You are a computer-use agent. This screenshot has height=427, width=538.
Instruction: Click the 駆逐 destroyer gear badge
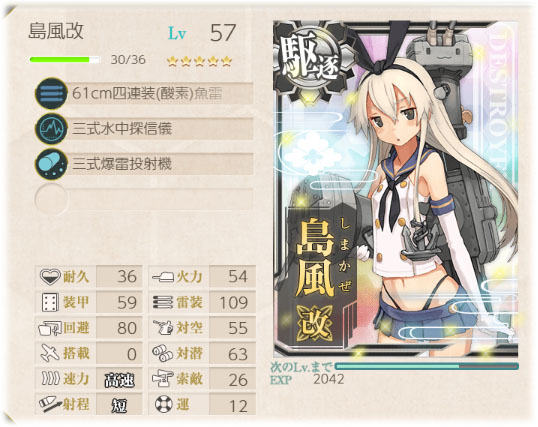click(311, 61)
